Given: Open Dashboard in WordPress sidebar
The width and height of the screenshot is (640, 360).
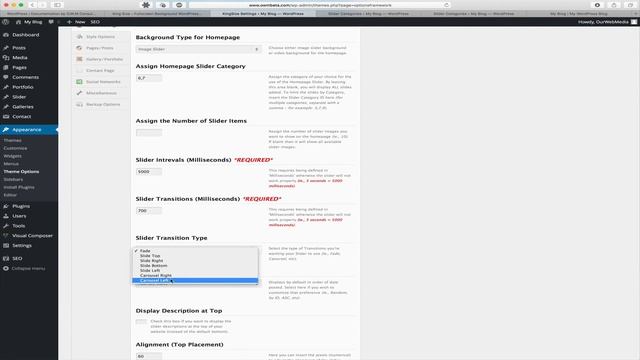Looking at the screenshot, I should point(26,35).
